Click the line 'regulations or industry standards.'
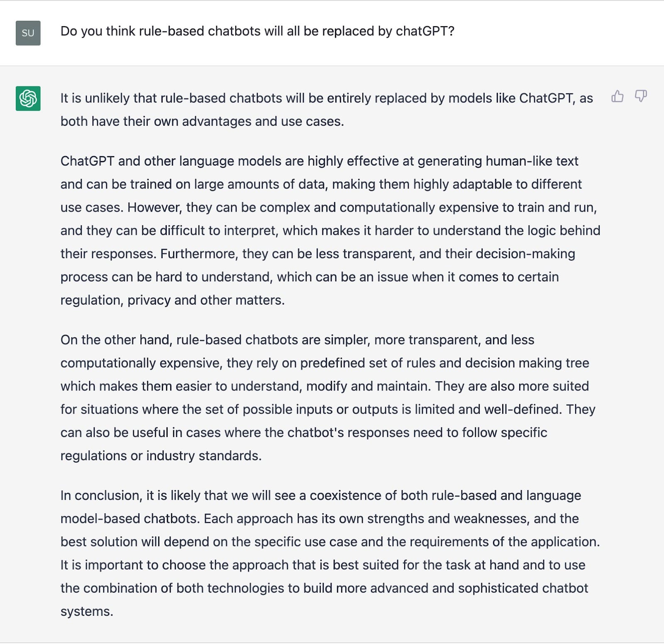Viewport: 664px width, 644px height. [161, 456]
